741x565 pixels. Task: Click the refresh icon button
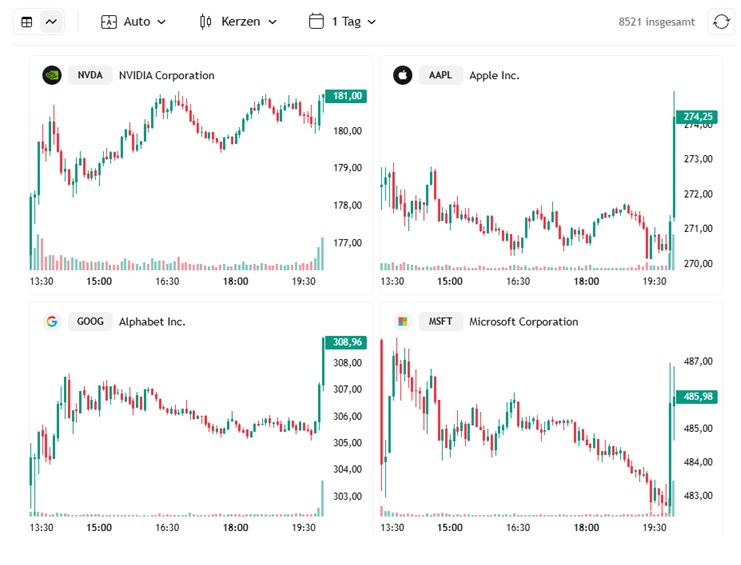[x=721, y=22]
